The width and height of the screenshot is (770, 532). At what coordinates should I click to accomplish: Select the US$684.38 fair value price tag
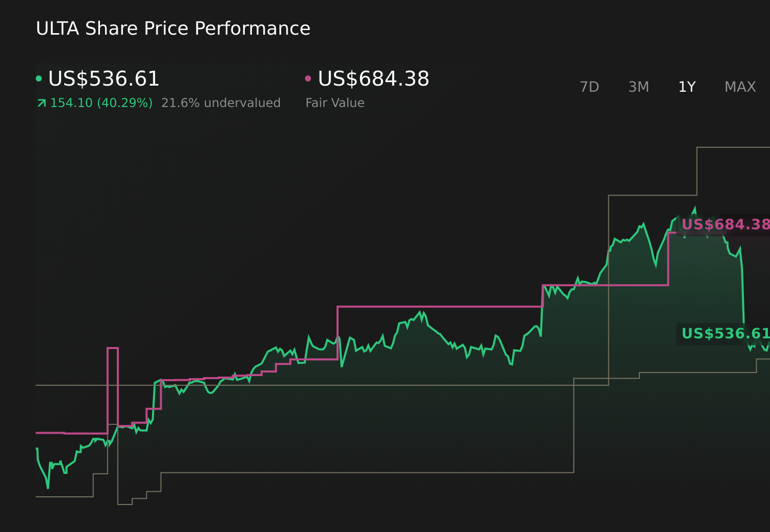[x=726, y=224]
